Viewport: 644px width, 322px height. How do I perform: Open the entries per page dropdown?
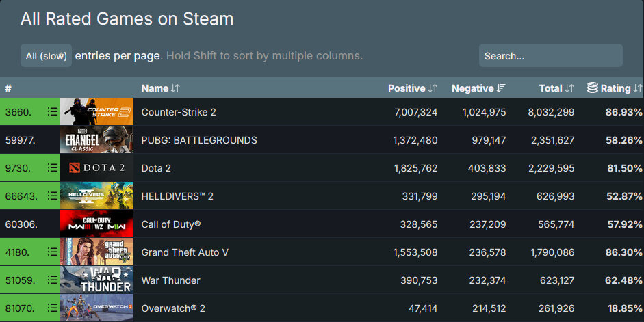tap(46, 55)
